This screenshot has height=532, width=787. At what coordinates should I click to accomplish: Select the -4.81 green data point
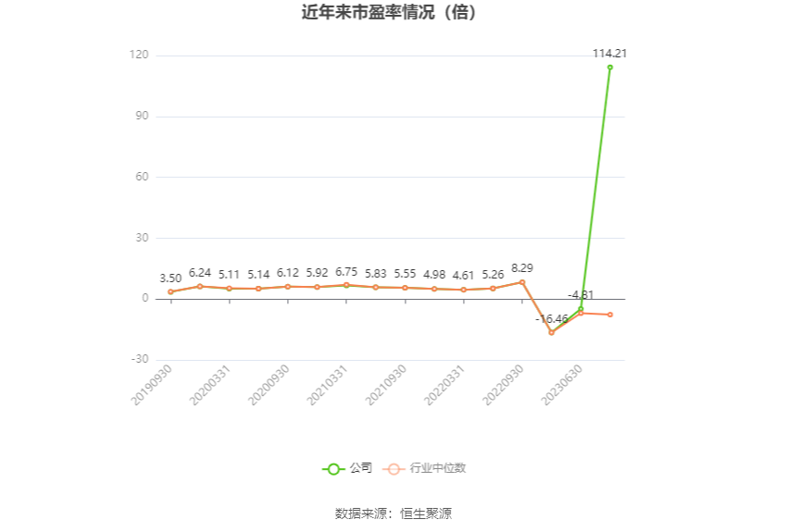[x=581, y=309]
